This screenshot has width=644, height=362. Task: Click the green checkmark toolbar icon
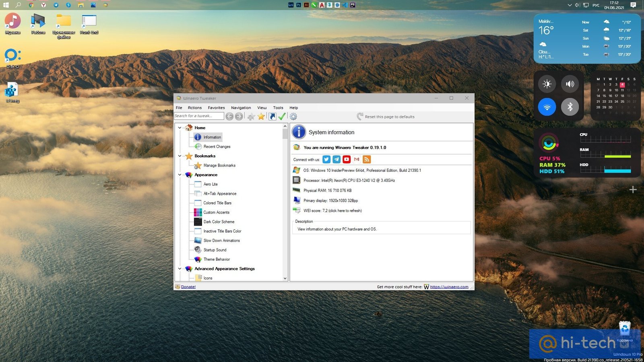(x=282, y=116)
